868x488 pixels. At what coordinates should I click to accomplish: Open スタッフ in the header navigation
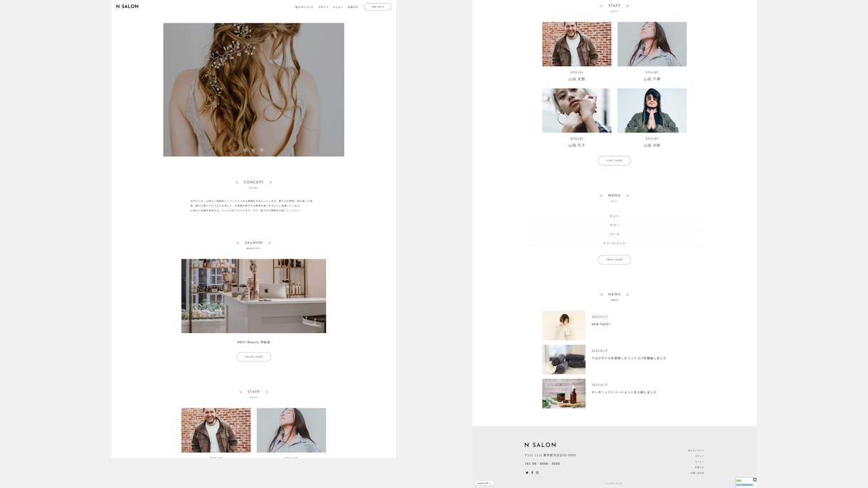click(x=323, y=7)
